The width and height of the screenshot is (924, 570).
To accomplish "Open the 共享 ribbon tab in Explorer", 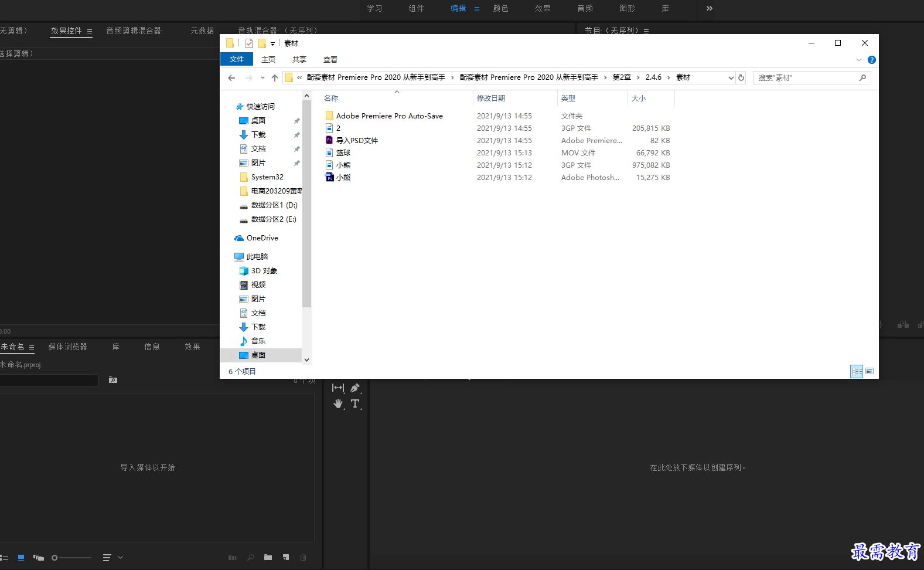I will click(x=299, y=59).
